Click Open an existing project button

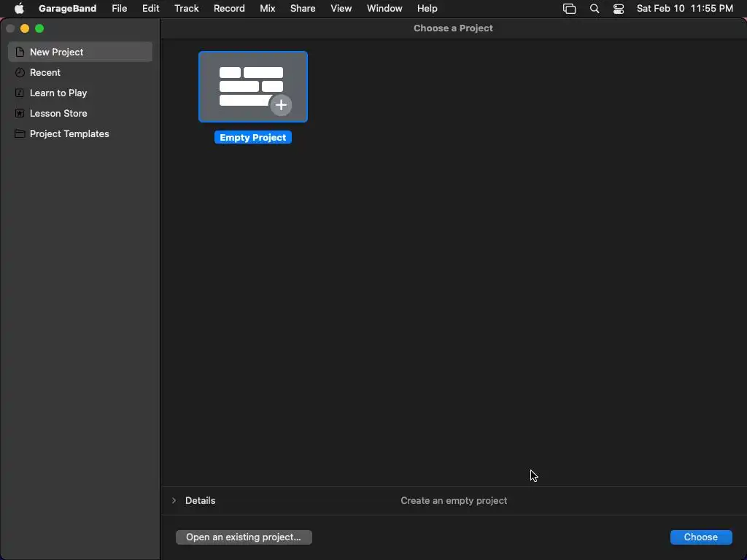(244, 537)
